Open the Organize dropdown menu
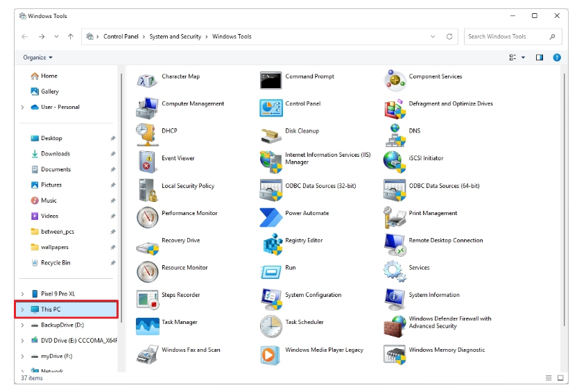 pyautogui.click(x=37, y=58)
